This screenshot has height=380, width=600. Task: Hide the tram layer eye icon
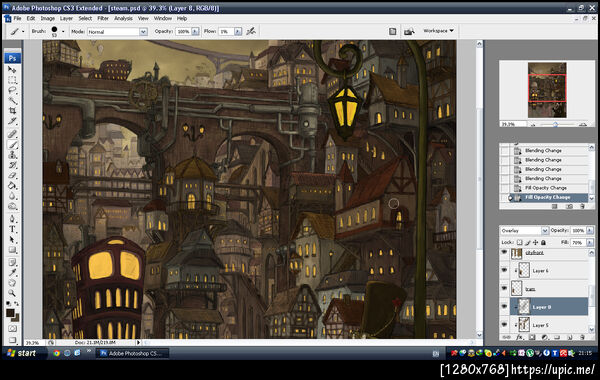[x=504, y=288]
